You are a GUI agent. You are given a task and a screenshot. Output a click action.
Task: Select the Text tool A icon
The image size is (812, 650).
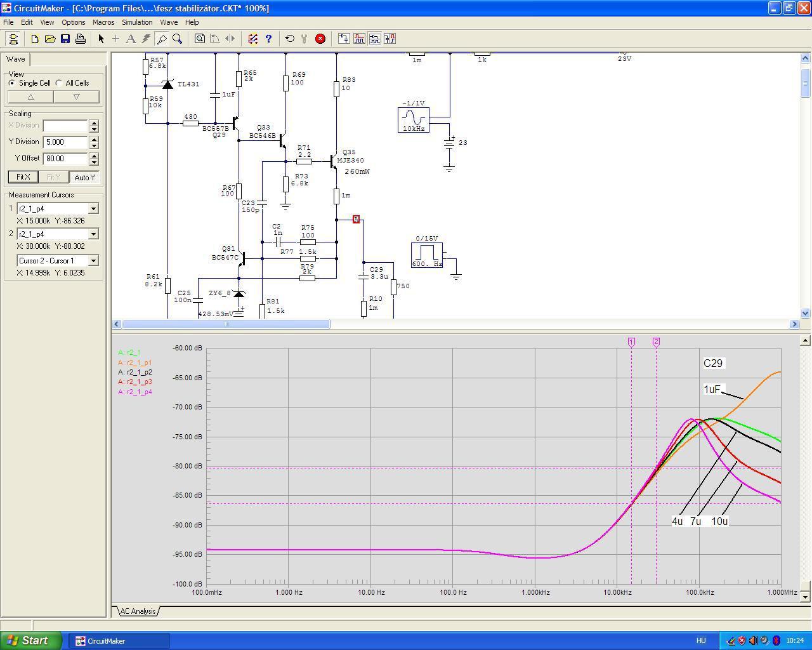click(x=131, y=39)
